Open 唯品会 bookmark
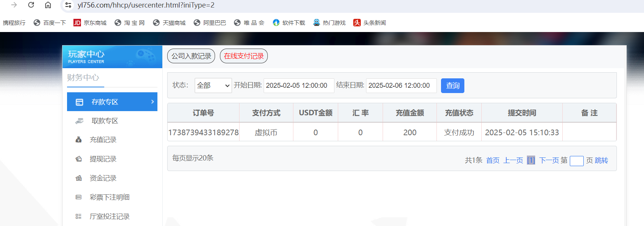This screenshot has height=226, width=644. (249, 23)
